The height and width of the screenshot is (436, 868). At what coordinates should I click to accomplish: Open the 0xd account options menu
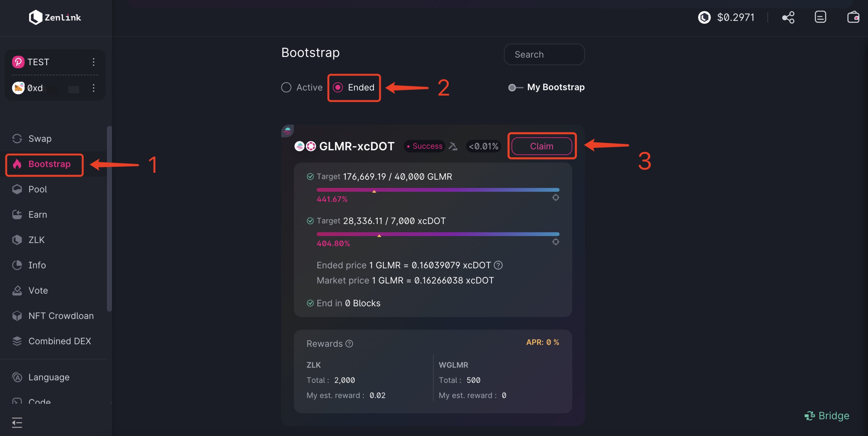93,88
